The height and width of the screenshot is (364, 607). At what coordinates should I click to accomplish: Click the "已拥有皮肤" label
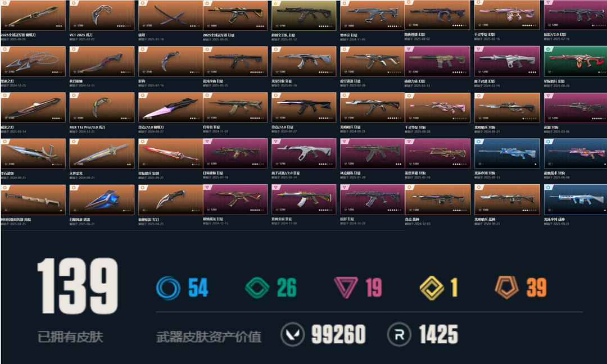point(70,336)
